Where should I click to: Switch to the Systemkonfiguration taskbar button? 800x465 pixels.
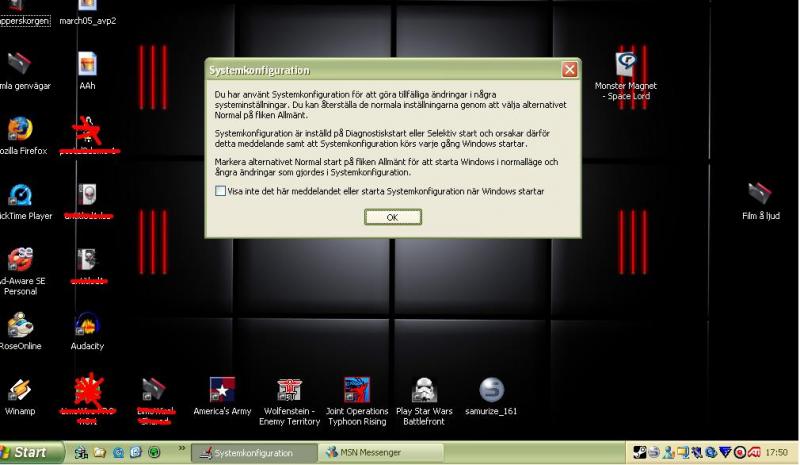253,453
